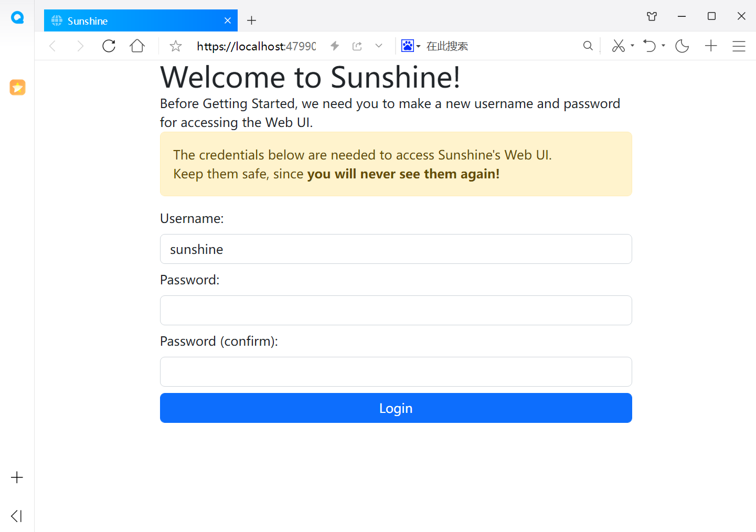The height and width of the screenshot is (532, 756).
Task: Expand the address bar dropdown chevron
Action: tap(379, 46)
